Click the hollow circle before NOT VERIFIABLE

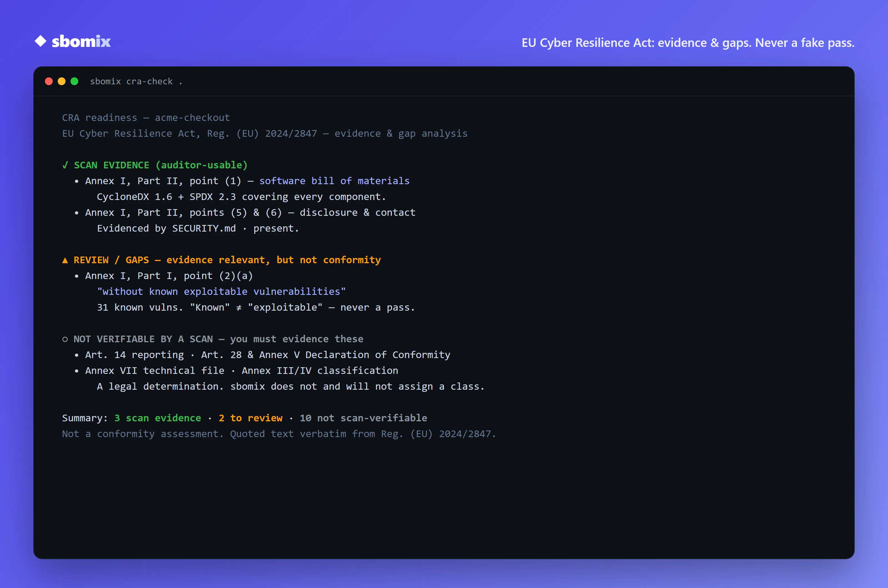65,339
